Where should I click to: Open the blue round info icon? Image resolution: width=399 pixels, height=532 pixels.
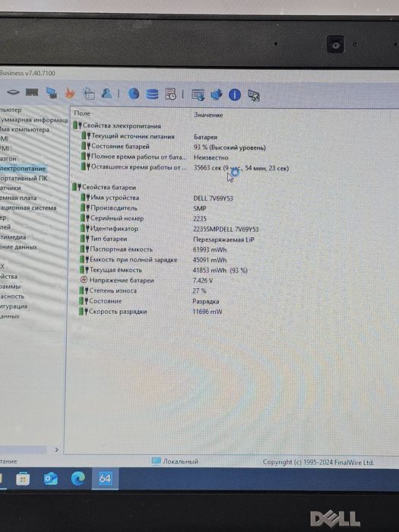tap(234, 95)
